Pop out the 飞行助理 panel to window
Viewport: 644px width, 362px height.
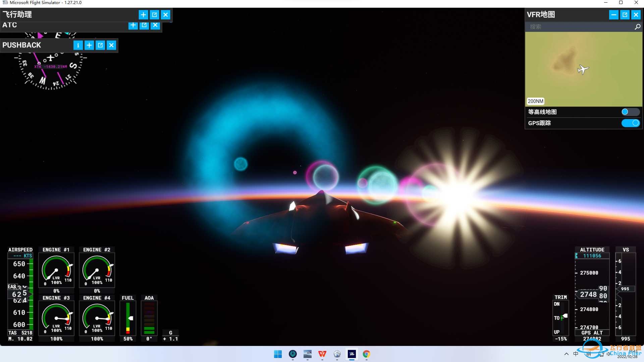tap(154, 15)
